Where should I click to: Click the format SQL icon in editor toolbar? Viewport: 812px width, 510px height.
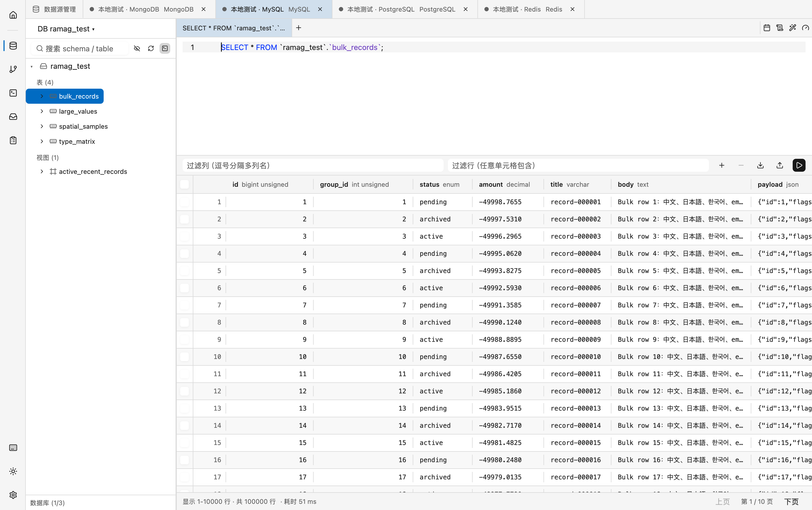(780, 28)
